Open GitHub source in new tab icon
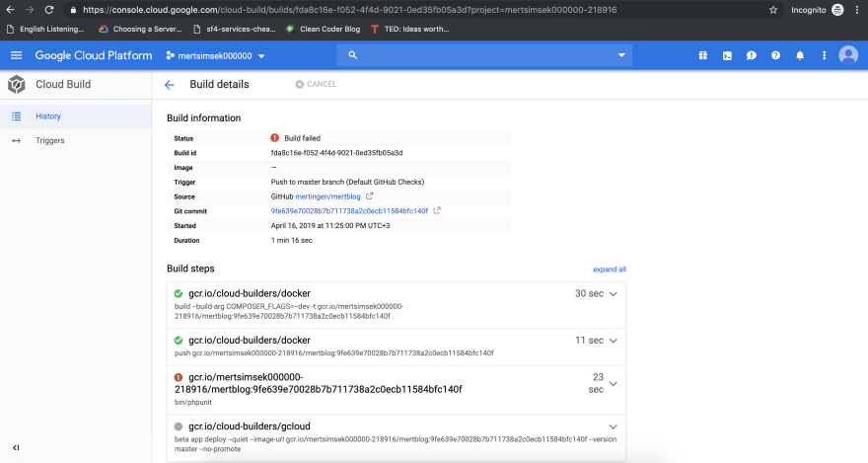 (x=369, y=196)
